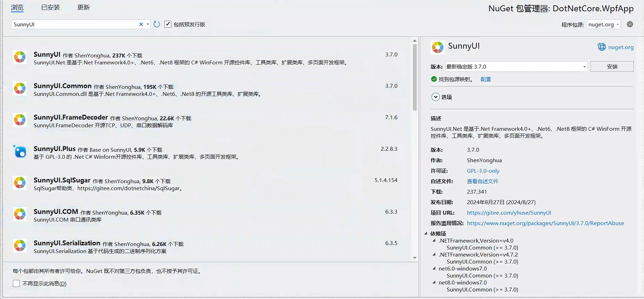The height and width of the screenshot is (299, 644).
Task: Select the SunnyUI package title
Action: (47, 55)
